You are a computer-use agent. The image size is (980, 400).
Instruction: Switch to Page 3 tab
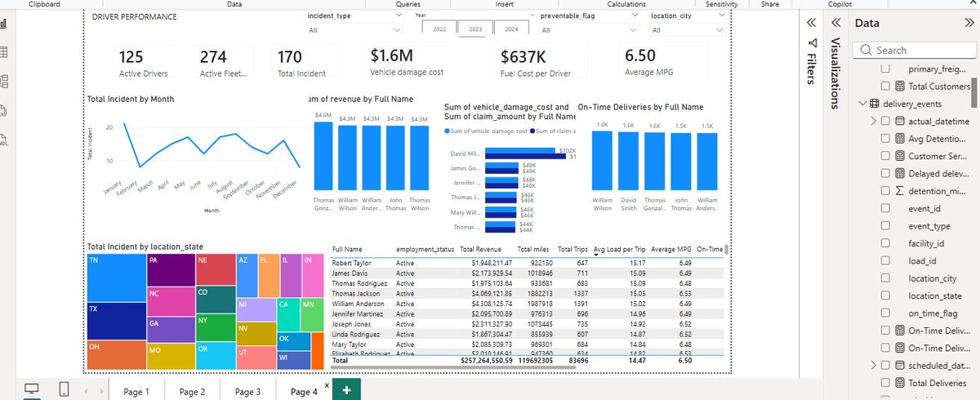[x=247, y=391]
